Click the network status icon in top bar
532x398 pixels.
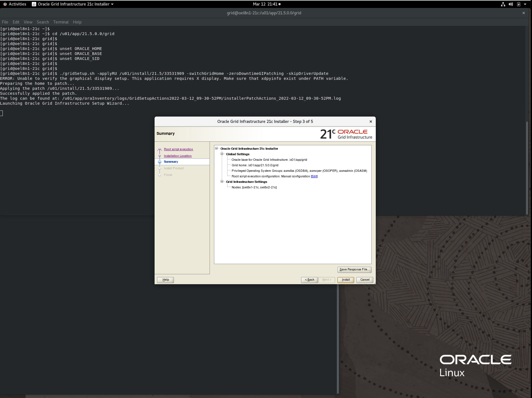pyautogui.click(x=503, y=4)
